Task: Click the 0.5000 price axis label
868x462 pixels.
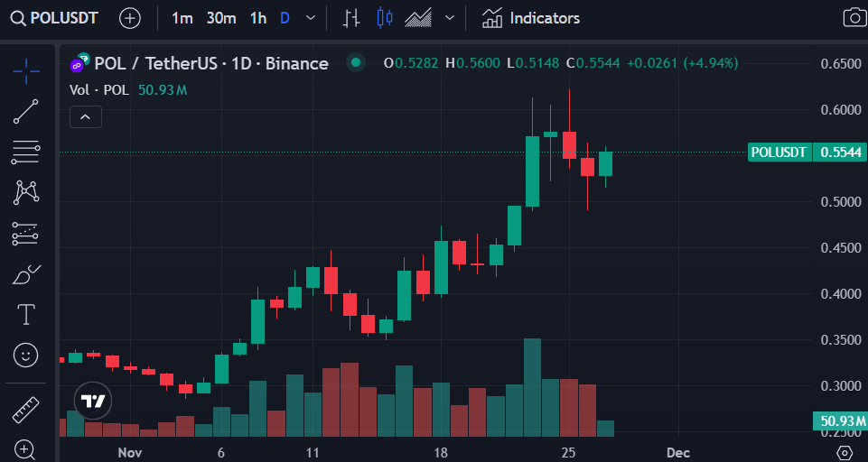Action: pos(841,201)
